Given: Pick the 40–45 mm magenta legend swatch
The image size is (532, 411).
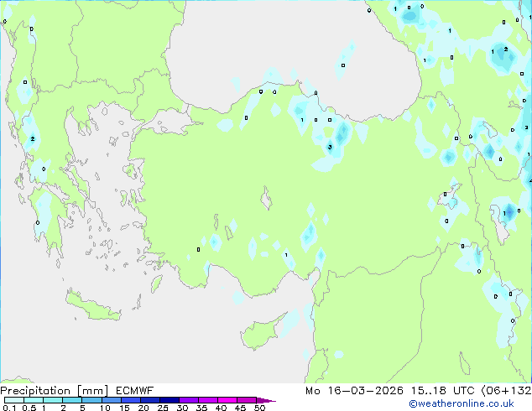Looking at the screenshot, I should [x=227, y=400].
